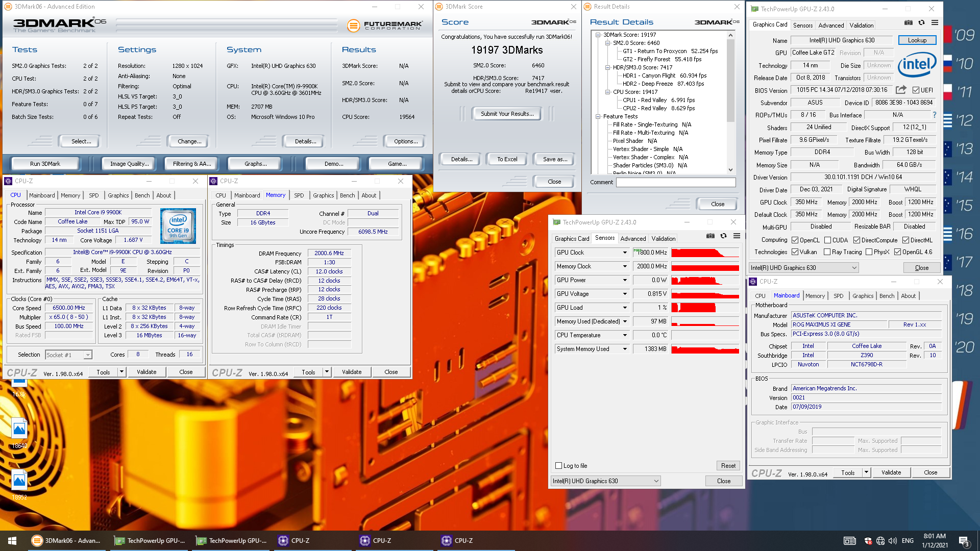The width and height of the screenshot is (980, 551).
Task: Click the Bus Interface question mark
Action: point(935,115)
